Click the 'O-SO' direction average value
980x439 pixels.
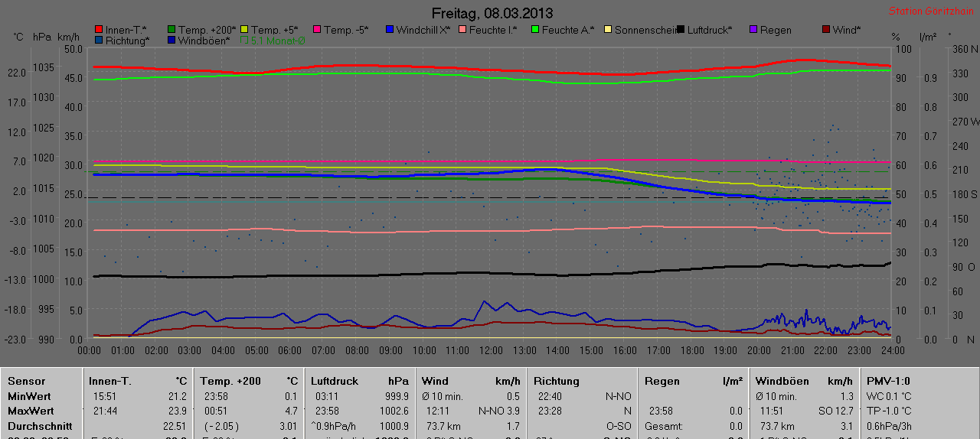click(x=618, y=426)
